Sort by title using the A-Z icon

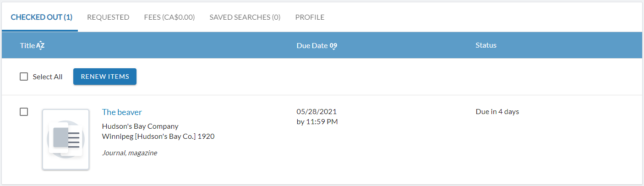click(40, 45)
